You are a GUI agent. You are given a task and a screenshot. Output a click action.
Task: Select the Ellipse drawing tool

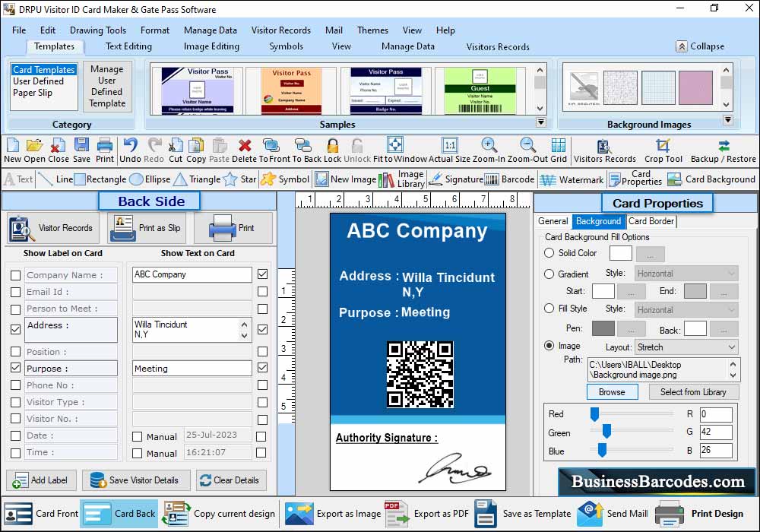click(150, 179)
